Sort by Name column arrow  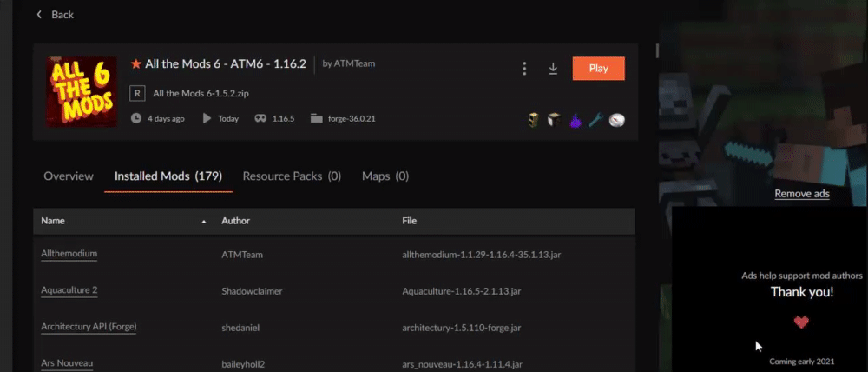click(x=204, y=222)
